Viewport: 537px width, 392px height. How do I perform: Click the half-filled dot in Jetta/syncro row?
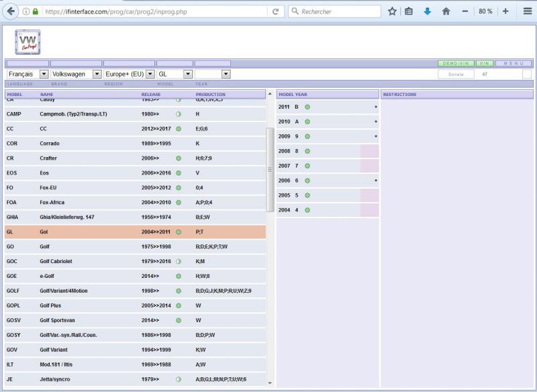[x=179, y=379]
